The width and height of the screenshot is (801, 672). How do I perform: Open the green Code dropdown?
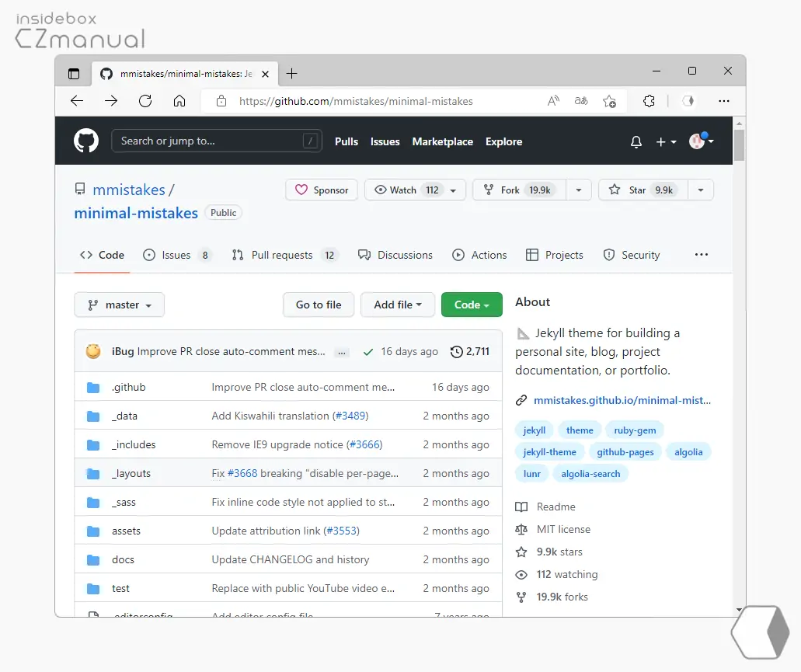click(472, 305)
